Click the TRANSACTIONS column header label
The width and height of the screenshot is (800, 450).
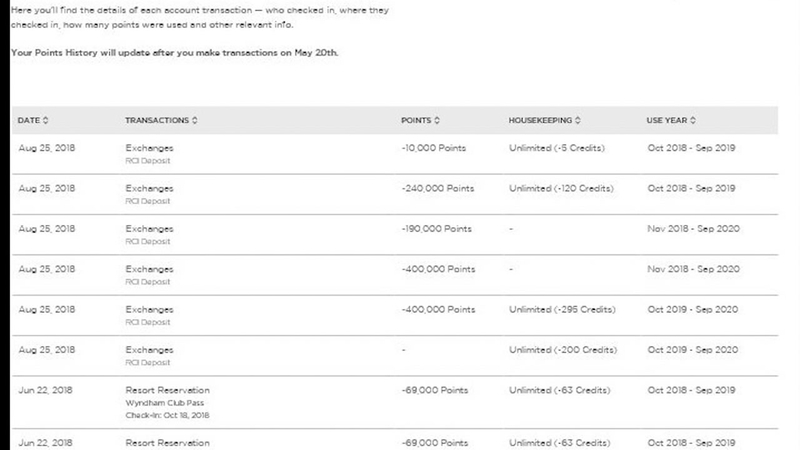tap(157, 120)
